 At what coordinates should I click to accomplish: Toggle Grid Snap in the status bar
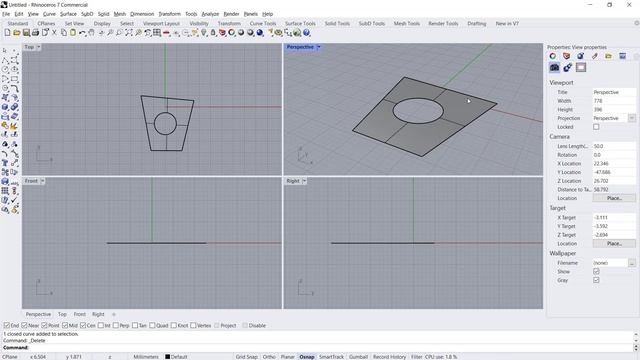tap(246, 357)
